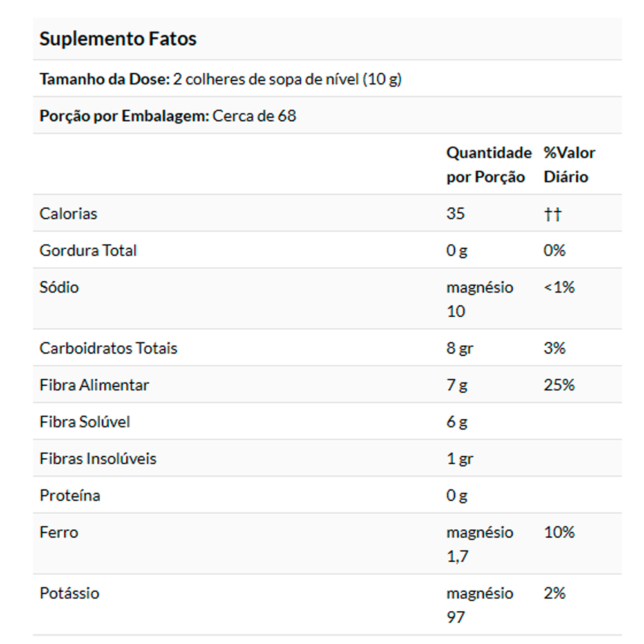Image resolution: width=644 pixels, height=644 pixels.
Task: Click the "Ferro" row label
Action: click(59, 532)
